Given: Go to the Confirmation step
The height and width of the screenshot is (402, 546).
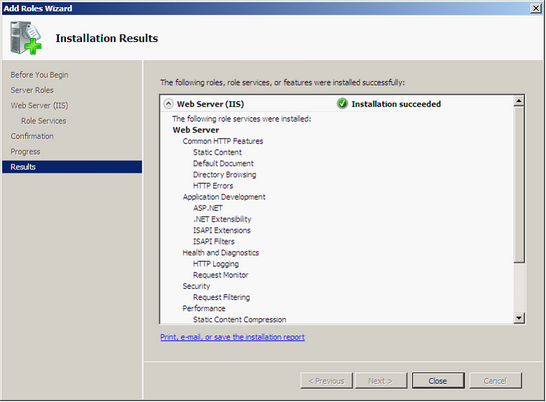Looking at the screenshot, I should (32, 136).
